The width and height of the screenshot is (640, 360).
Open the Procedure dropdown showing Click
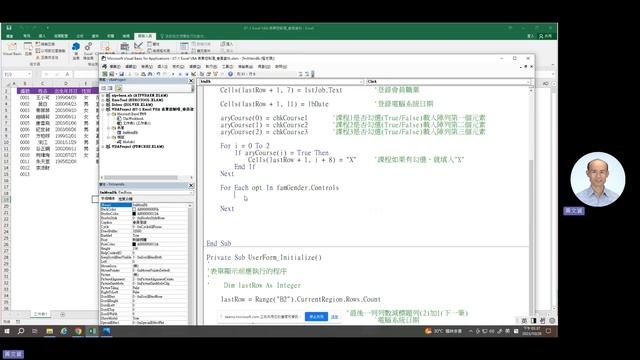[528, 82]
